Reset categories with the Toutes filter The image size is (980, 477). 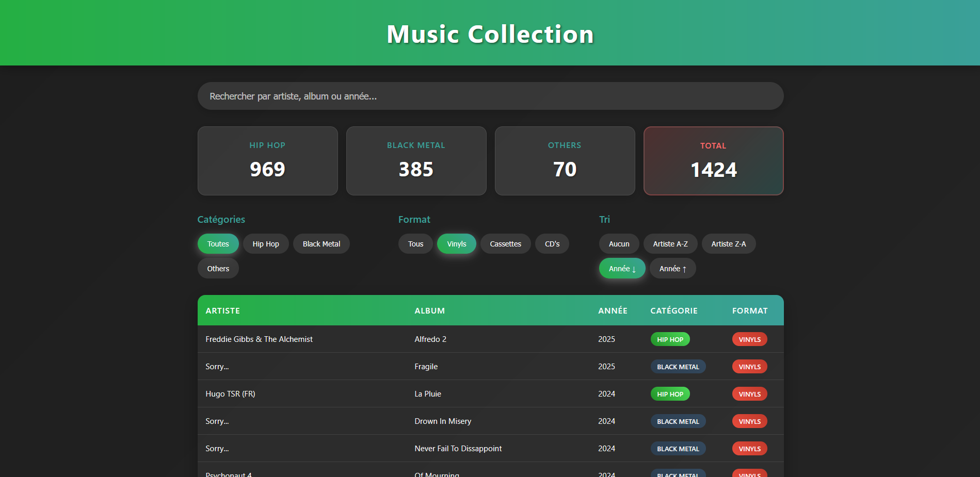point(218,243)
